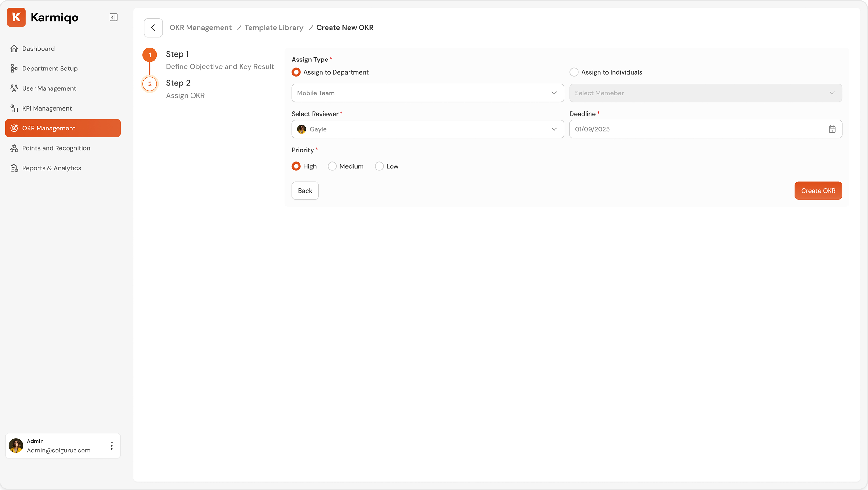Screen dimensions: 868x490
Task: Go to Template Library breadcrumb link
Action: 274,28
